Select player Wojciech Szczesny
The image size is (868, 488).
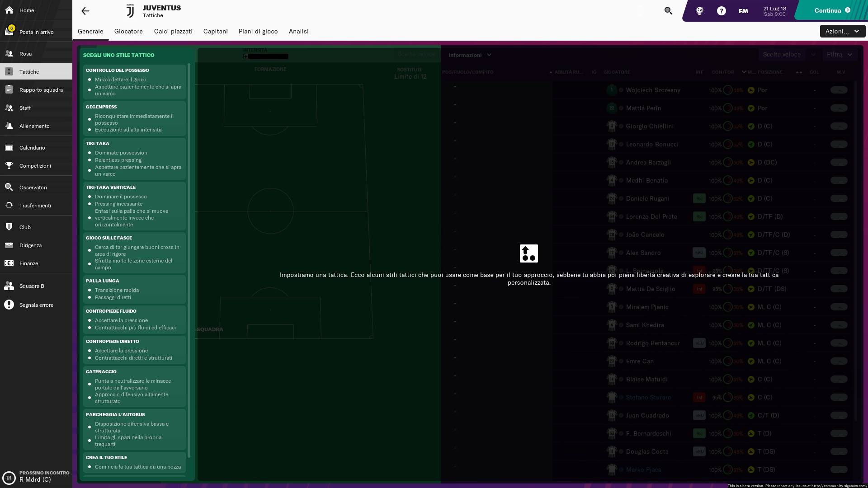[653, 90]
